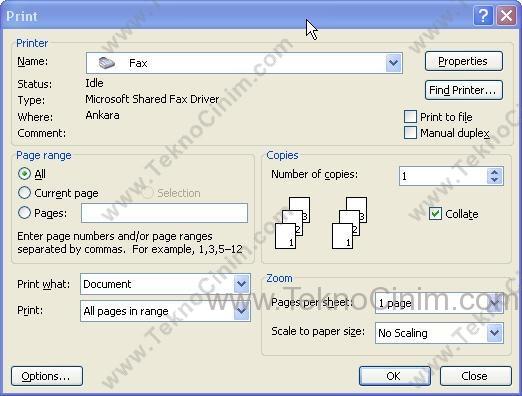
Task: Select the Pages radio button
Action: (x=24, y=213)
